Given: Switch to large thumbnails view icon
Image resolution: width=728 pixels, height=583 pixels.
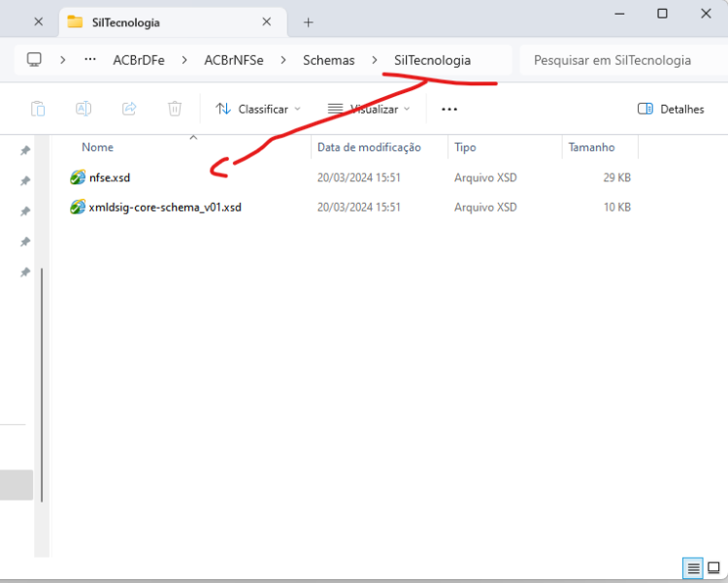Looking at the screenshot, I should (x=713, y=568).
